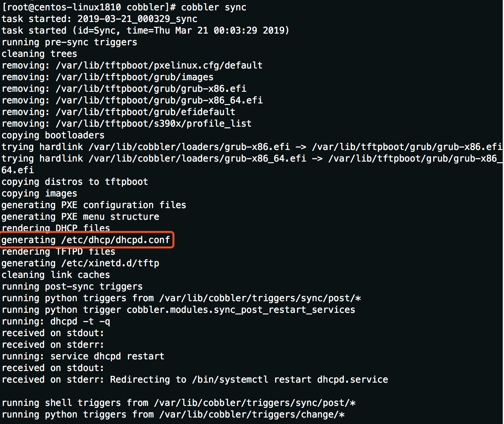This screenshot has height=424, width=504.
Task: Click the "removing: /var/lib/tftpboot/grub/images" line
Action: tap(107, 77)
